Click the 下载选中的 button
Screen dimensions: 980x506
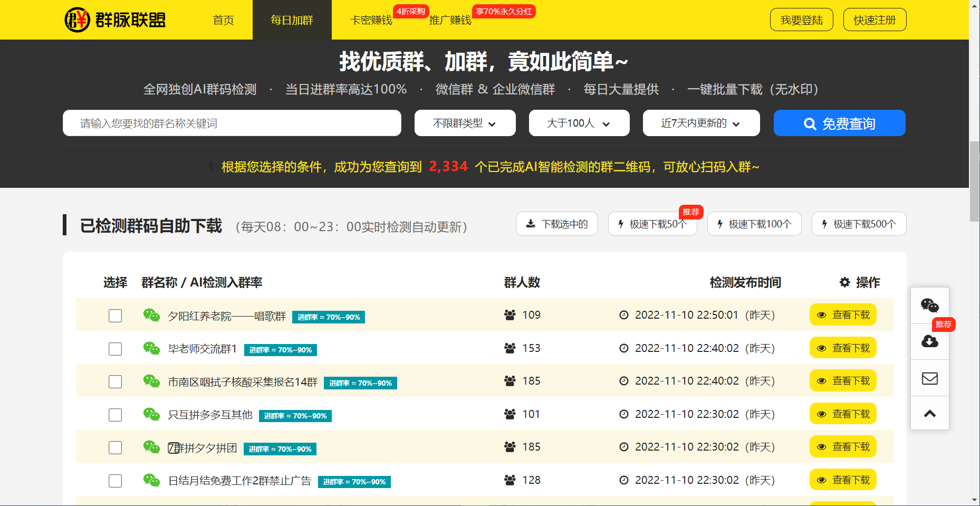[557, 224]
